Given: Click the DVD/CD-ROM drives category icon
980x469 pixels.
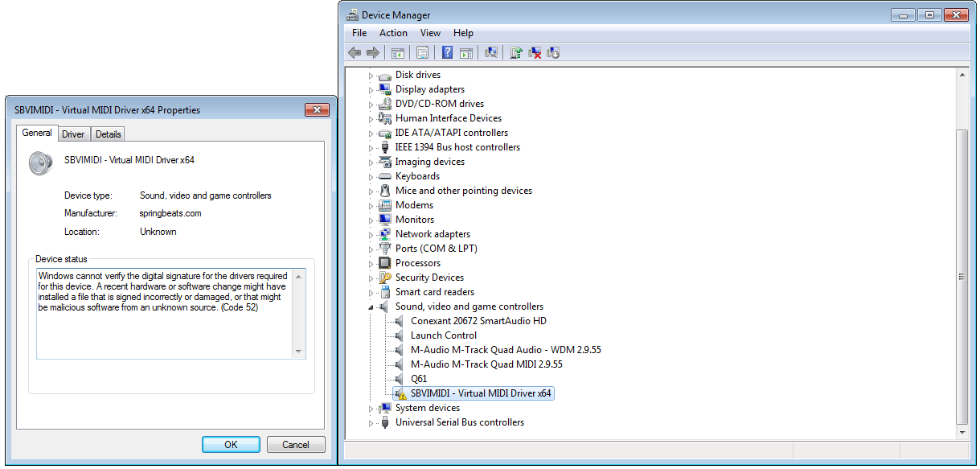Looking at the screenshot, I should click(384, 104).
